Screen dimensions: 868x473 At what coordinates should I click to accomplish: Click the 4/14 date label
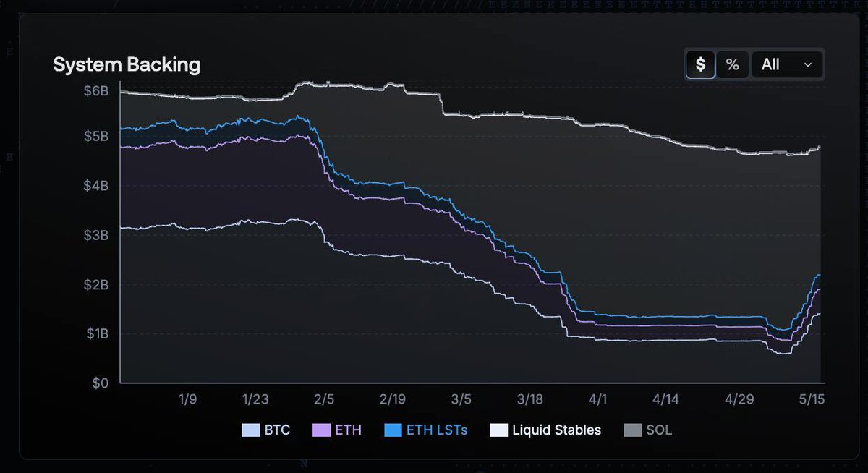click(665, 399)
